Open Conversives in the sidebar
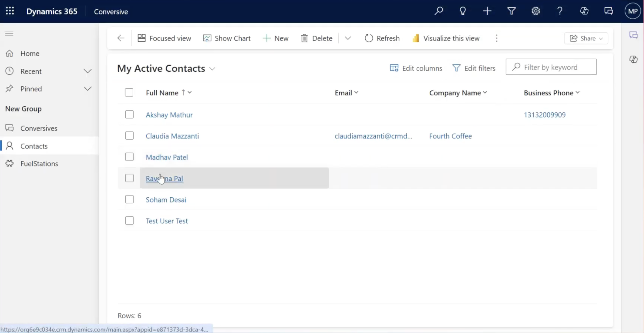The height and width of the screenshot is (333, 644). coord(39,128)
